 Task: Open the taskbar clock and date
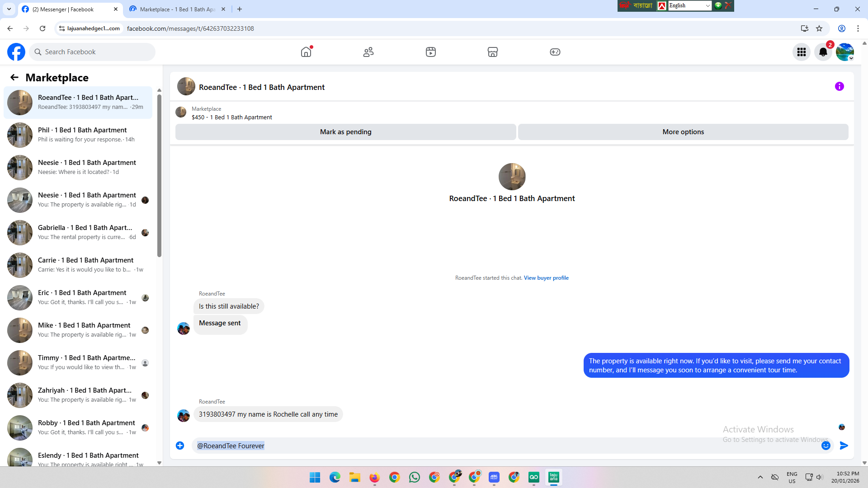(845, 477)
